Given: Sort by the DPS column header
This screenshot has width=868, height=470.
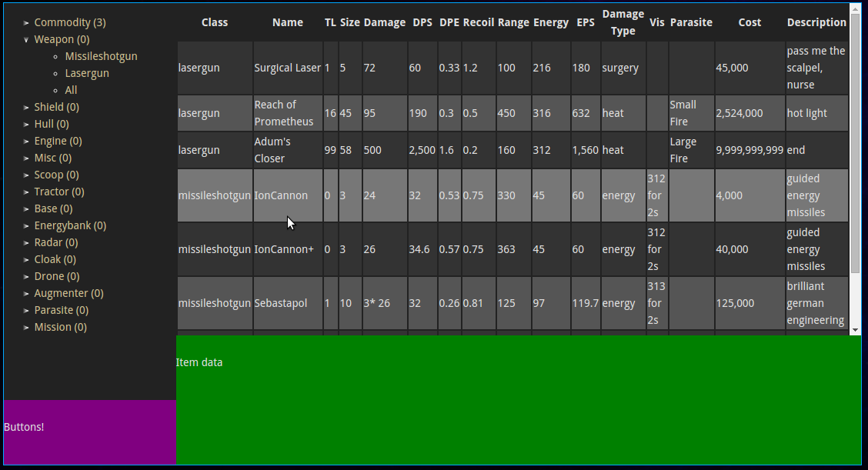Looking at the screenshot, I should coord(422,22).
